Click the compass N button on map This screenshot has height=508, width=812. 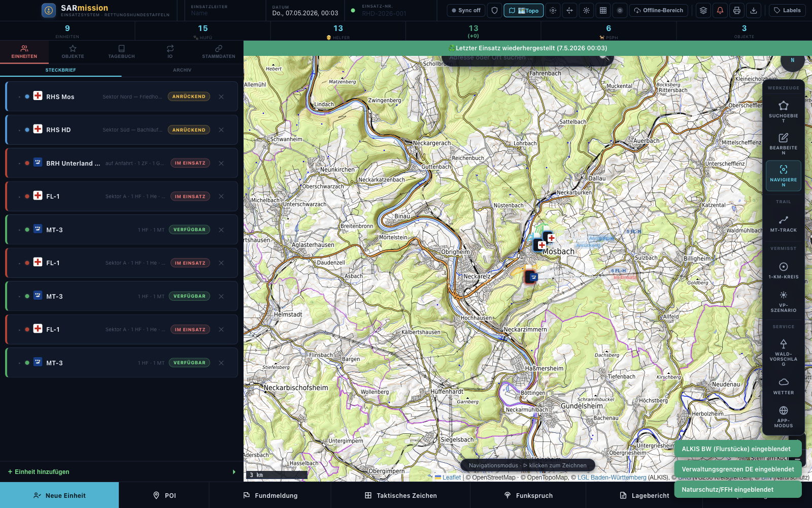(x=792, y=60)
